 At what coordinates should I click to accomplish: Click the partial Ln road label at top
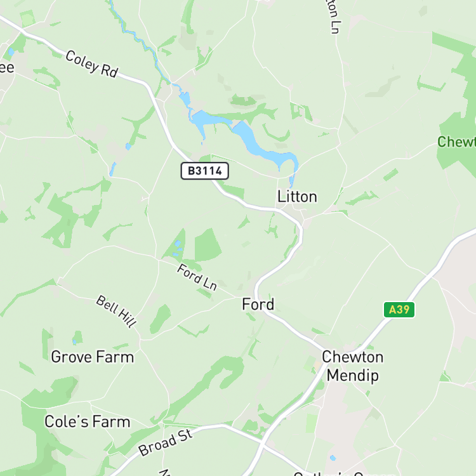click(334, 17)
